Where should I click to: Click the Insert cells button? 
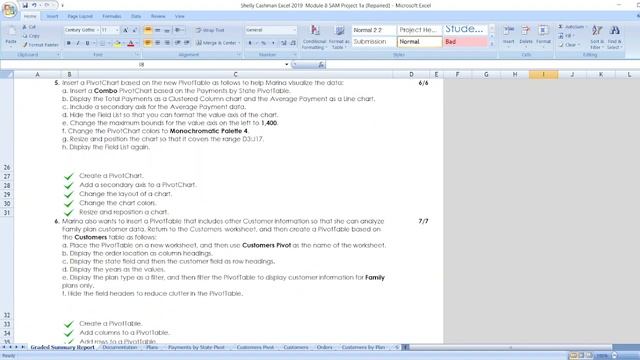tap(509, 36)
